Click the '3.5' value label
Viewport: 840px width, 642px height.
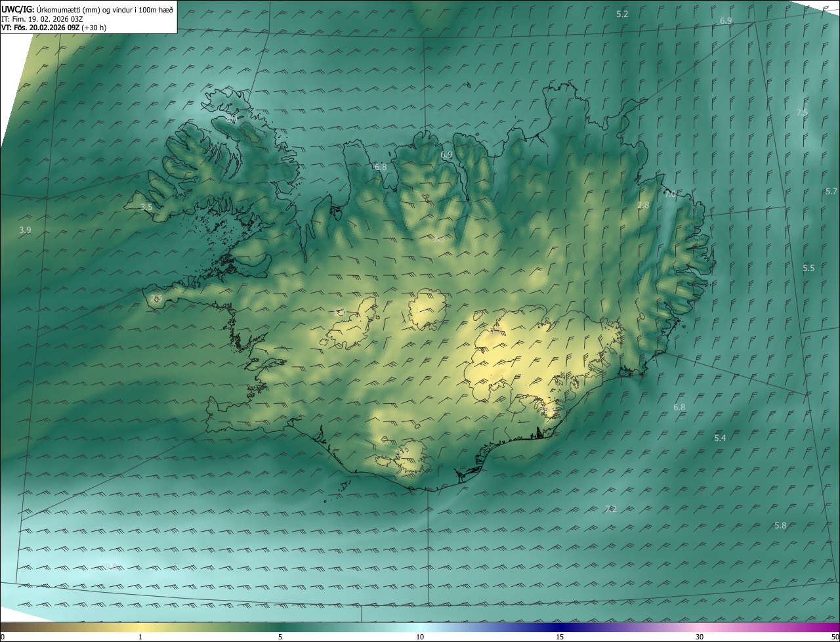coord(146,207)
